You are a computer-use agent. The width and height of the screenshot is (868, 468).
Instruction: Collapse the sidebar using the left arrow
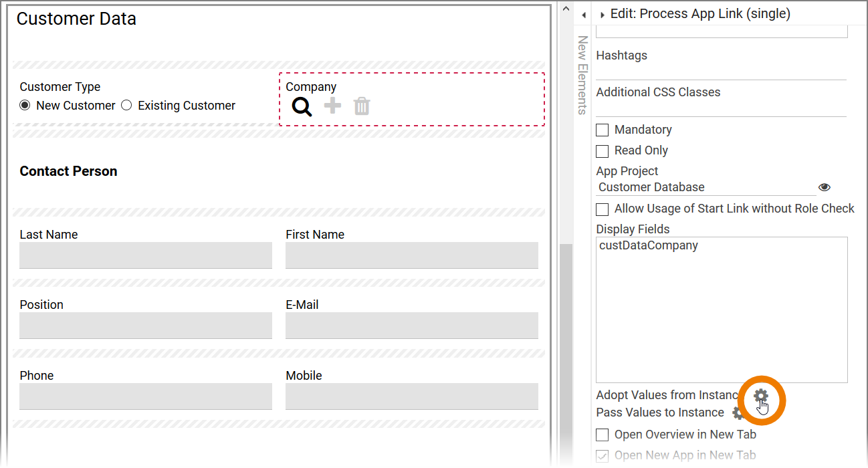click(x=583, y=15)
